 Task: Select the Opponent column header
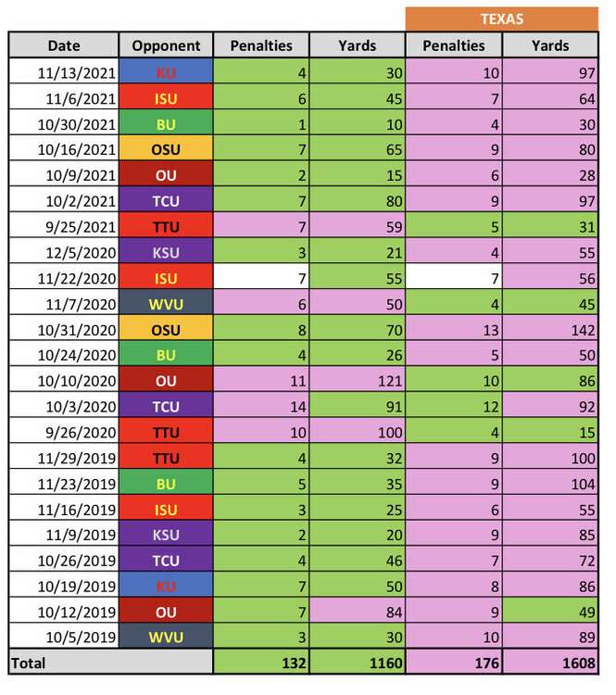pyautogui.click(x=167, y=45)
